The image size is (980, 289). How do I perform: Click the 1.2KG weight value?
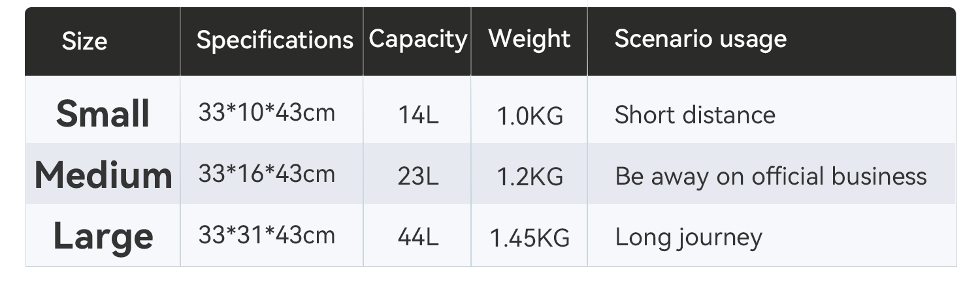(530, 177)
